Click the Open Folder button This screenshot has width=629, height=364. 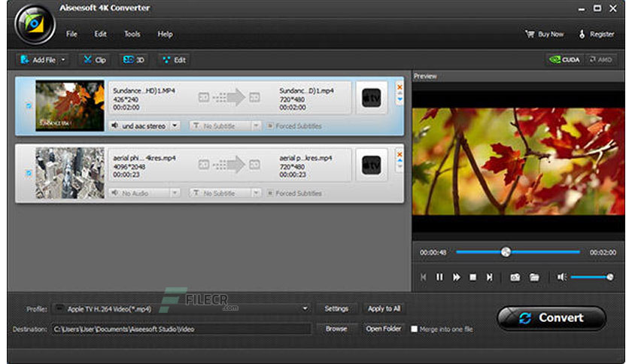(x=384, y=329)
